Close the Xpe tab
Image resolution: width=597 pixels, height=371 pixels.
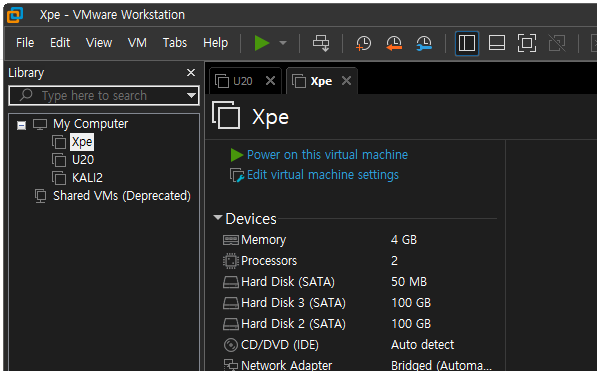pyautogui.click(x=346, y=81)
